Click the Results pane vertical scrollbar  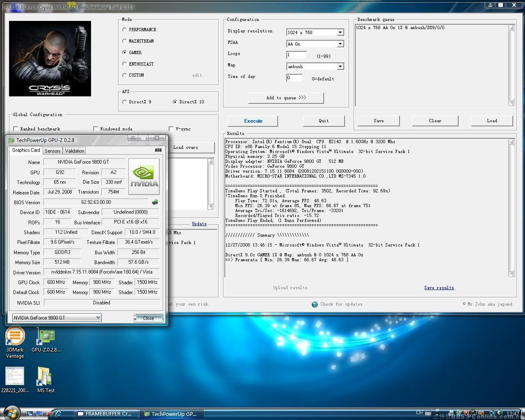(511, 208)
